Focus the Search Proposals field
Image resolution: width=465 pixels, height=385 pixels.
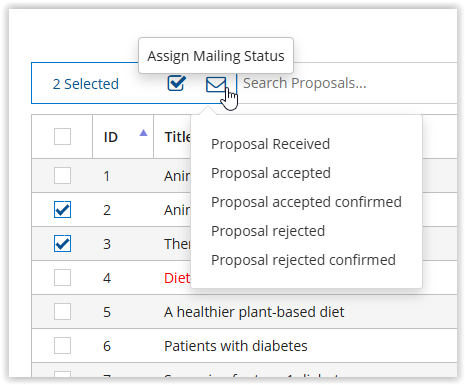(x=347, y=83)
